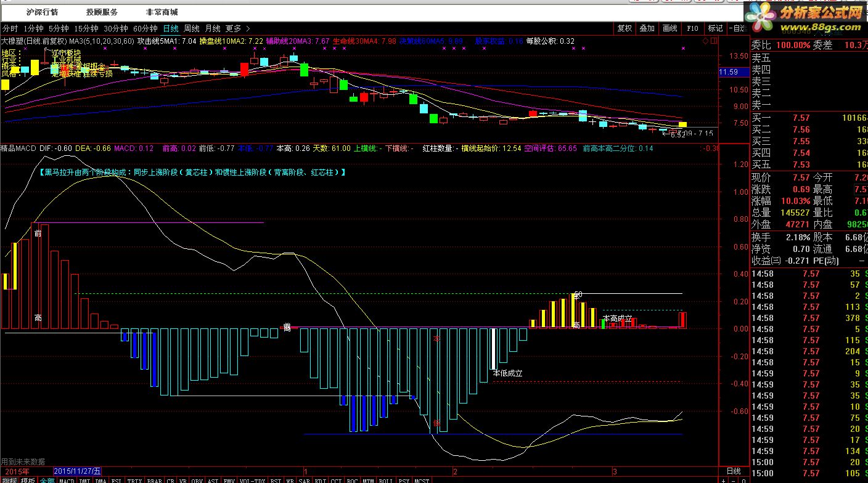Switch sub-chart to ROC indicator
The width and height of the screenshot is (868, 483).
click(353, 479)
